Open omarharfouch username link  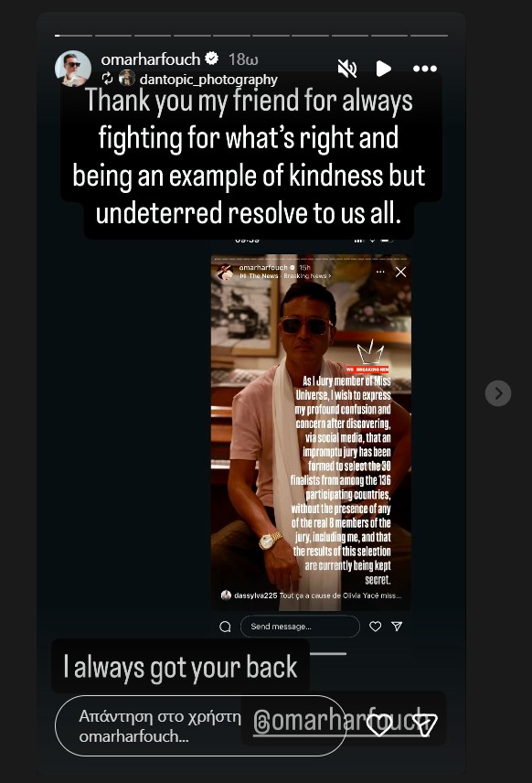(x=150, y=59)
